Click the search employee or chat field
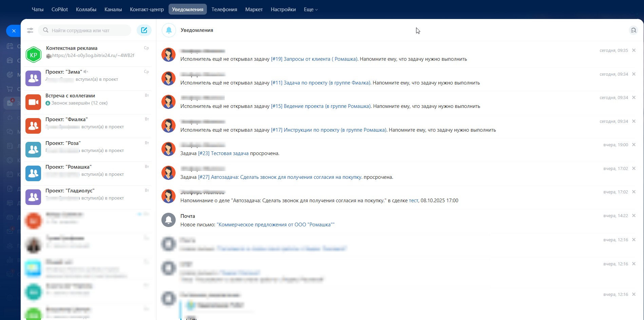Viewport: 644px width, 320px height. pyautogui.click(x=85, y=31)
